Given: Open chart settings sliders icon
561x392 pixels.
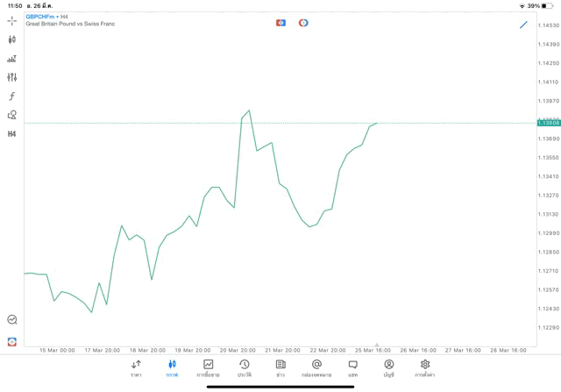Looking at the screenshot, I should (11, 77).
